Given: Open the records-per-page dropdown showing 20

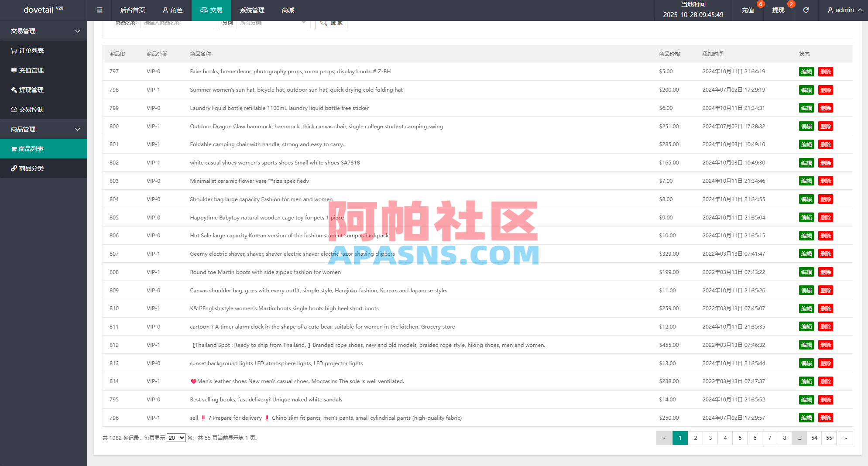Looking at the screenshot, I should tap(176, 438).
